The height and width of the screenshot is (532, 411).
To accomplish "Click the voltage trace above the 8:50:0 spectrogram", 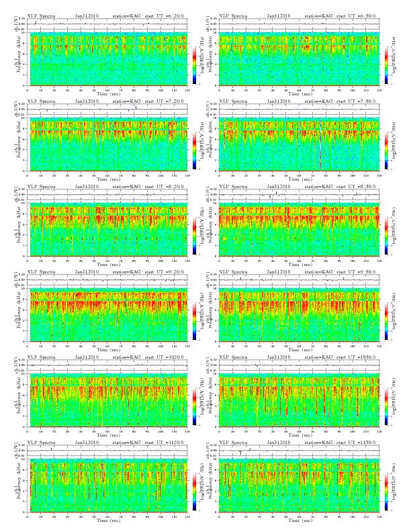I will (299, 195).
